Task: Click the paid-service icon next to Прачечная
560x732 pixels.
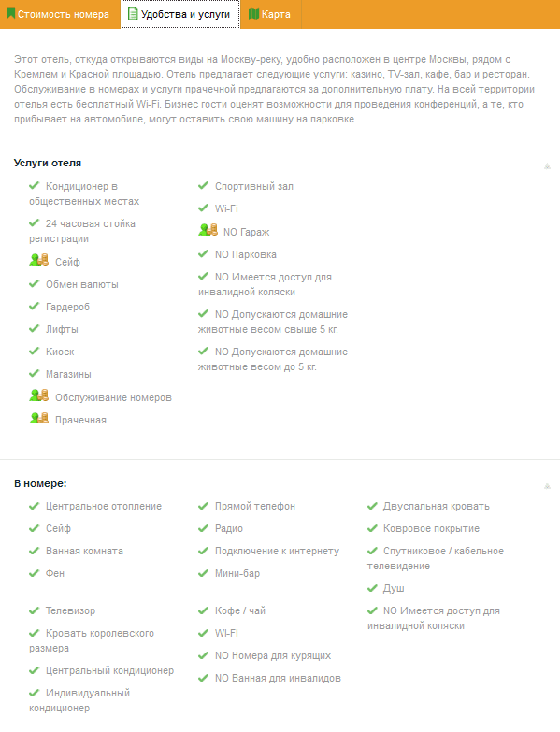Action: tap(38, 418)
